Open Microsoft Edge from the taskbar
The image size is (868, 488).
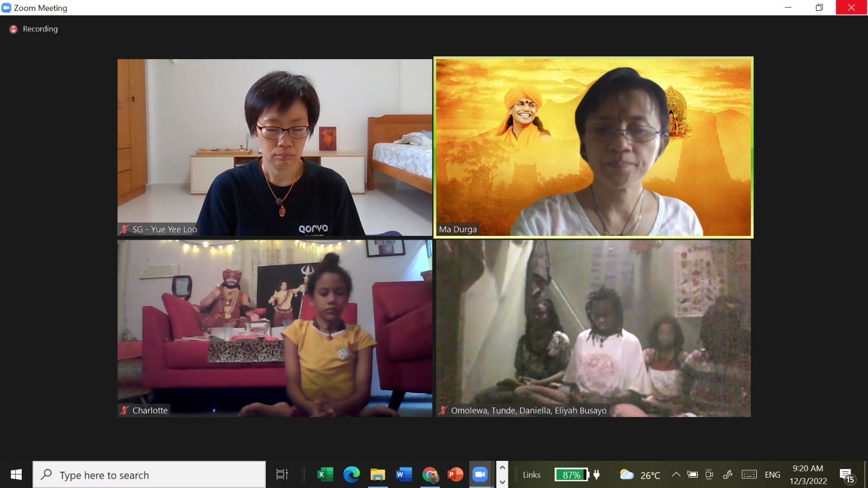(x=352, y=474)
